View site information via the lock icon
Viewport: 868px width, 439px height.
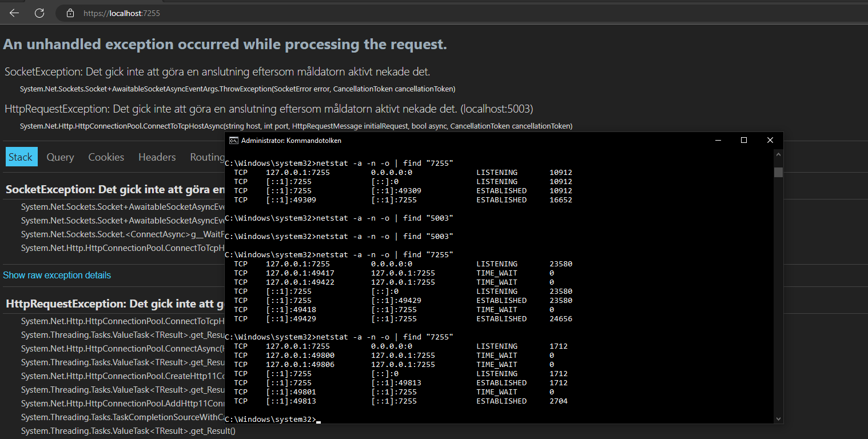click(70, 13)
